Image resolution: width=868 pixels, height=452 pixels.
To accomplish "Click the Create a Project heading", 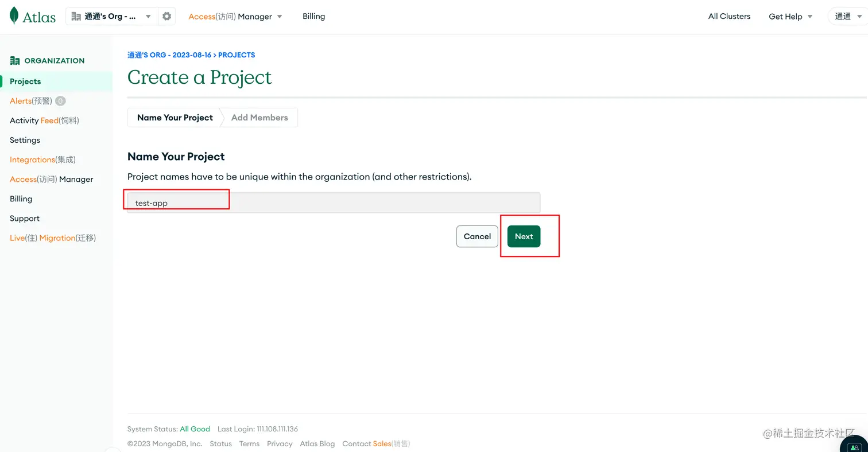I will [x=200, y=77].
